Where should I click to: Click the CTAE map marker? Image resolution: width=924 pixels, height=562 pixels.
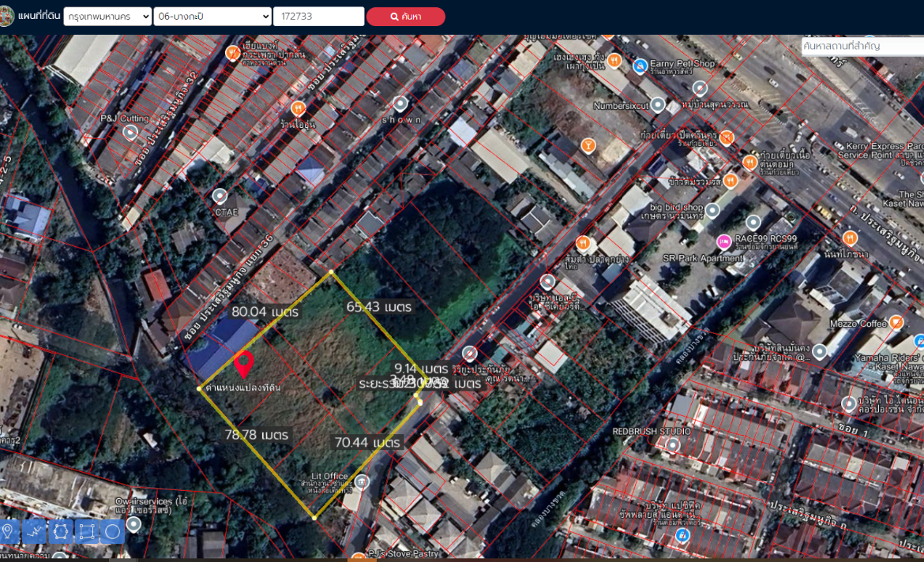tap(220, 197)
